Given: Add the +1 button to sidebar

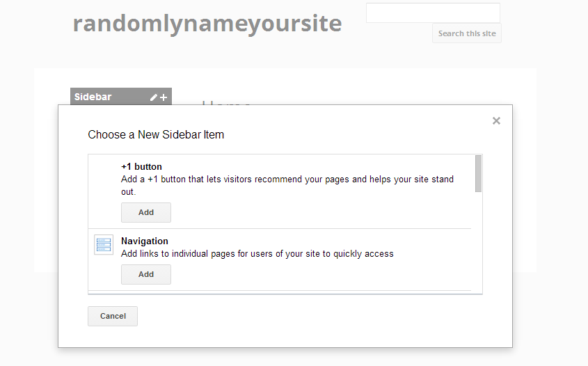Looking at the screenshot, I should pyautogui.click(x=146, y=213).
